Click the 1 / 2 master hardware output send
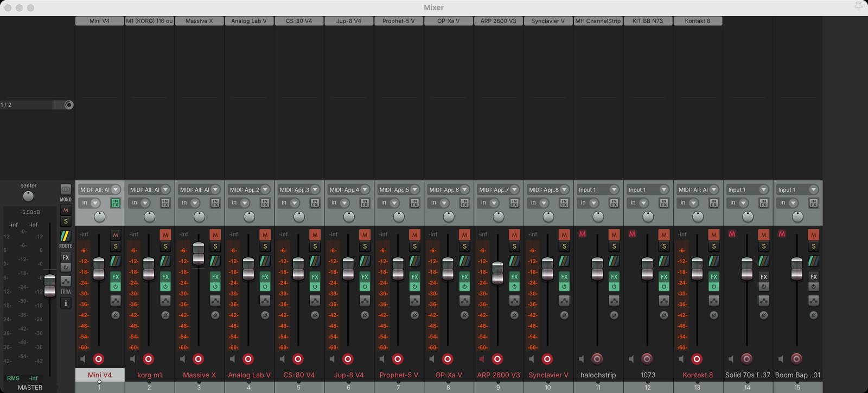 pyautogui.click(x=36, y=105)
